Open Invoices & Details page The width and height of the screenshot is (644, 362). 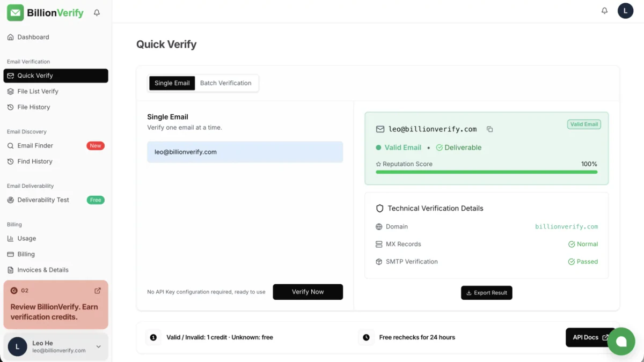[x=56, y=270]
